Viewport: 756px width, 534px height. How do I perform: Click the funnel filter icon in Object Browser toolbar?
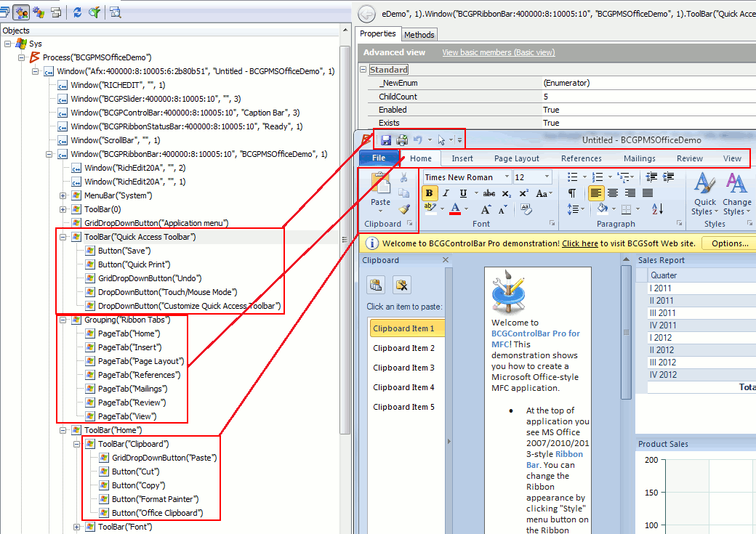click(94, 12)
